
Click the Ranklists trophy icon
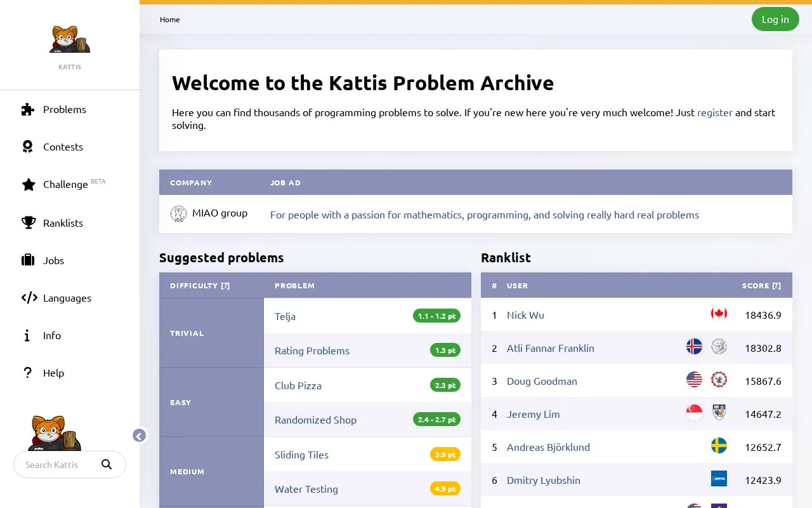29,222
